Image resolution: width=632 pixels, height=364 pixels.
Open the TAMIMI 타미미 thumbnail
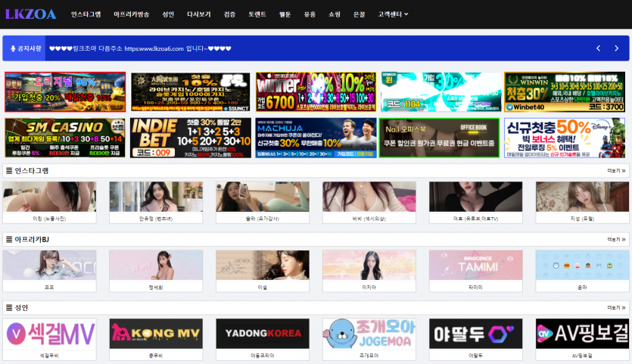coord(475,265)
